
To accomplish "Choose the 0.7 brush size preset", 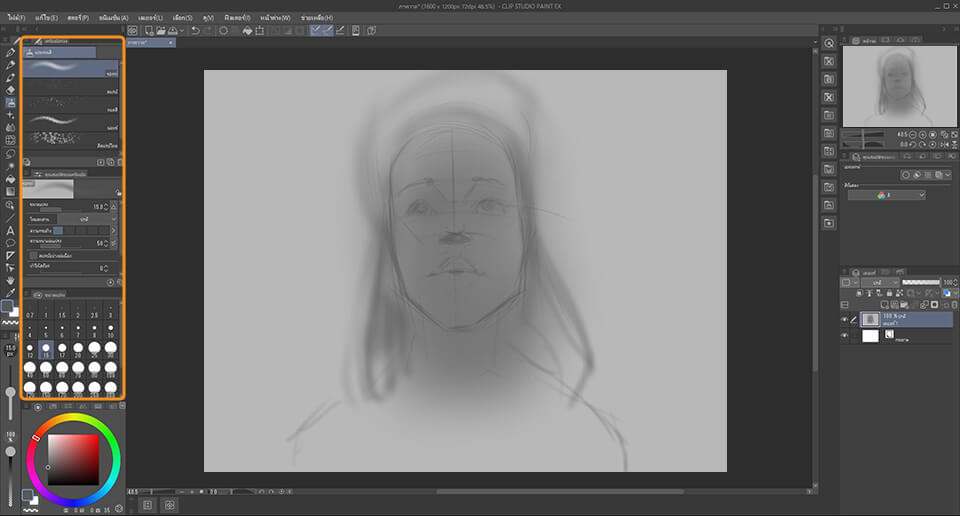I will 30,314.
